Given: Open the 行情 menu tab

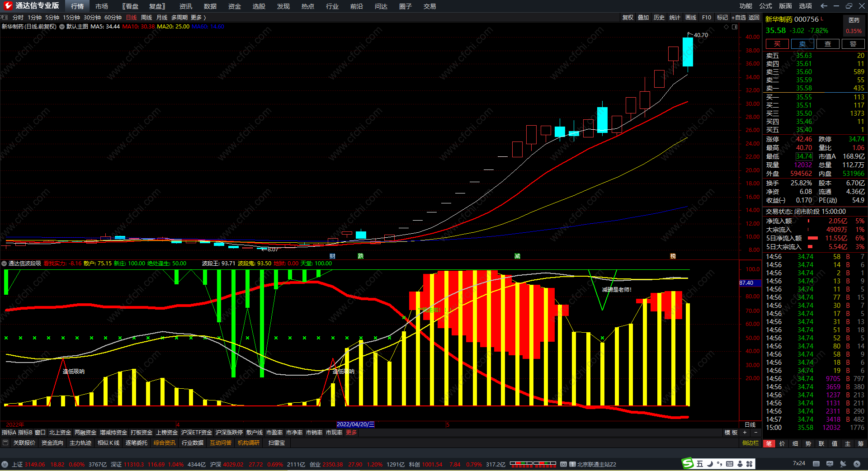Looking at the screenshot, I should point(77,6).
